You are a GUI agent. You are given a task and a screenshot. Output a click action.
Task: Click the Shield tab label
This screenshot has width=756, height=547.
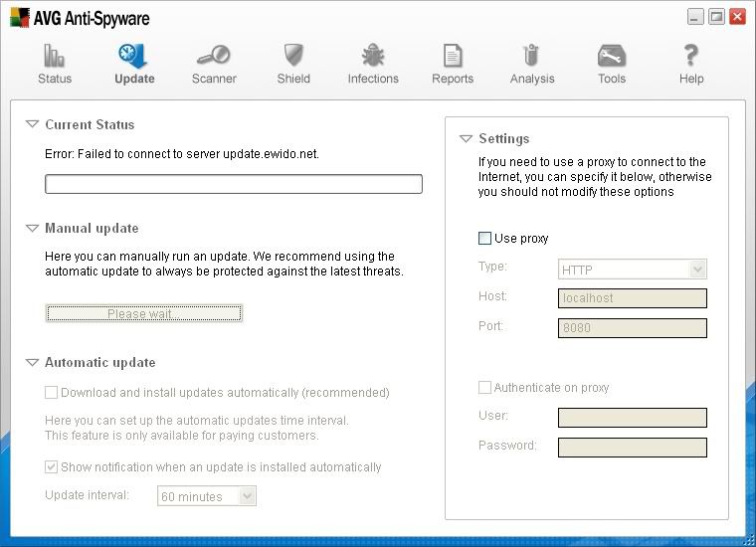(293, 79)
